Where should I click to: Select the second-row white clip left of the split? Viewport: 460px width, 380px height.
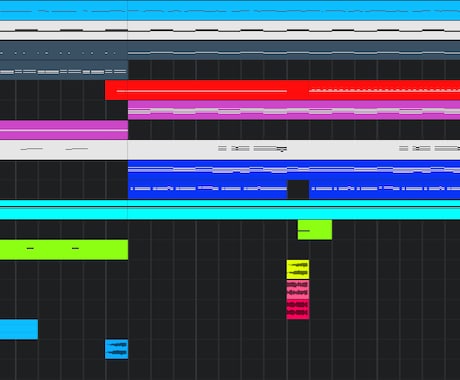pyautogui.click(x=64, y=30)
